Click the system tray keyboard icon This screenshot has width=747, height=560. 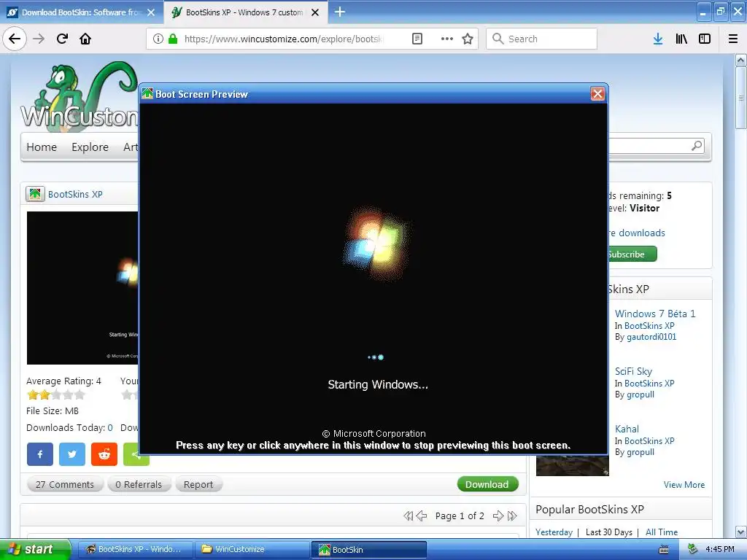663,550
